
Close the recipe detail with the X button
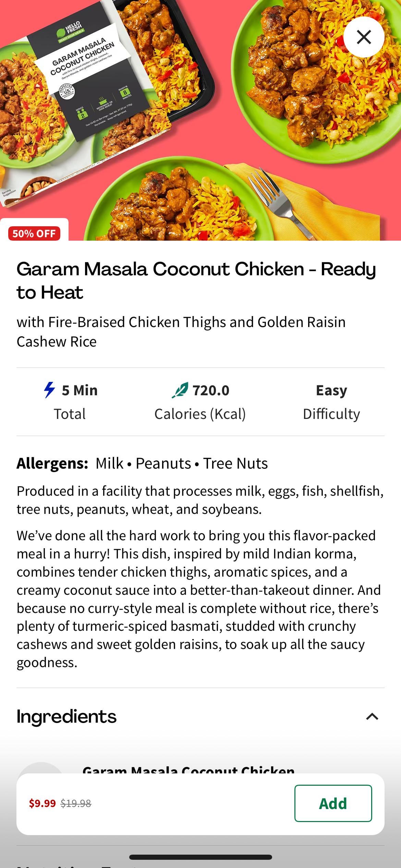(364, 37)
